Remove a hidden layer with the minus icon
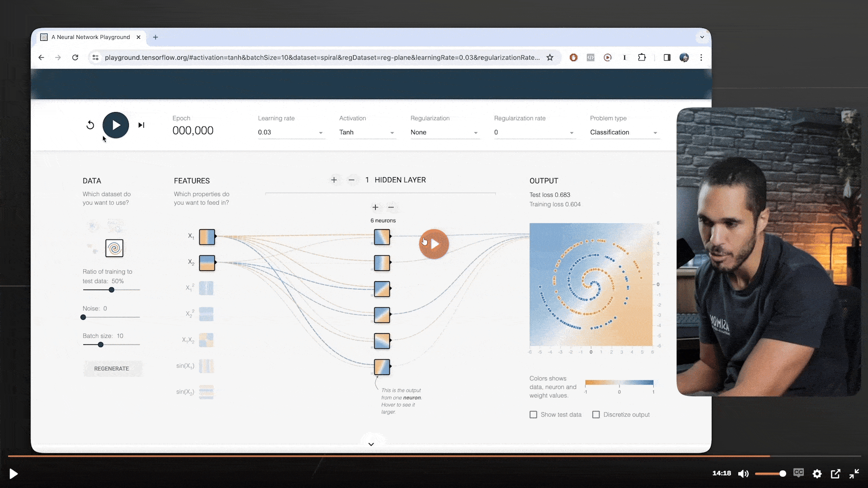The image size is (868, 488). click(351, 180)
